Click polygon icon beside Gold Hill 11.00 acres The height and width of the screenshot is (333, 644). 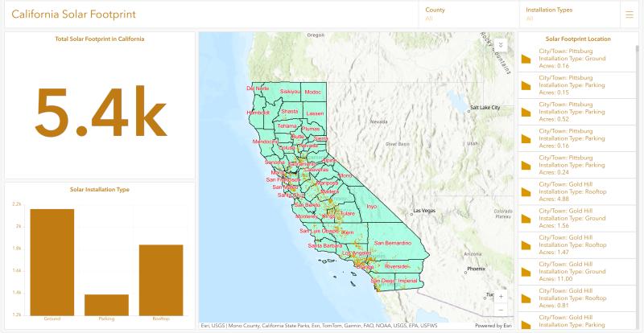pyautogui.click(x=526, y=272)
